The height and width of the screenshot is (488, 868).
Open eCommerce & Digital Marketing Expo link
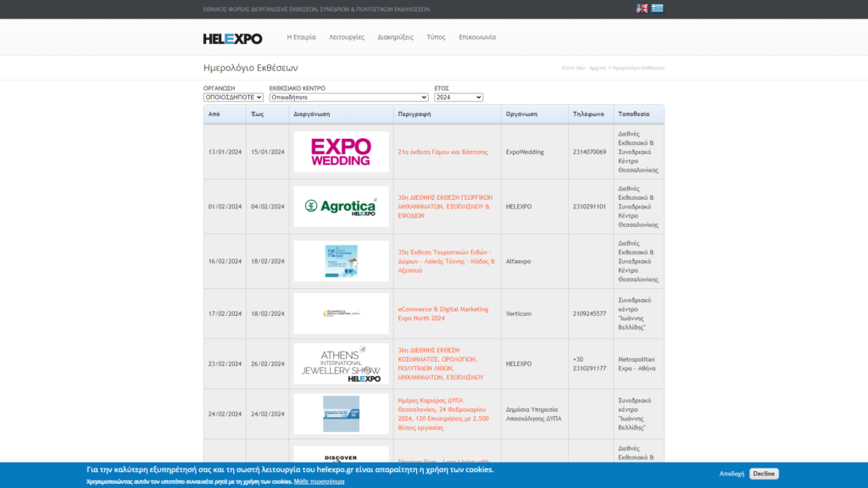[x=442, y=313]
